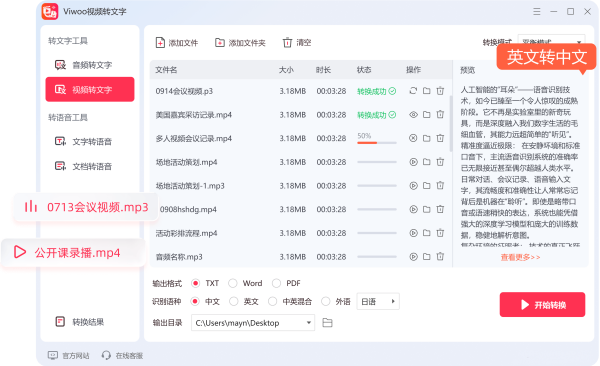
Task: Select 中文 recognition language
Action: (195, 301)
